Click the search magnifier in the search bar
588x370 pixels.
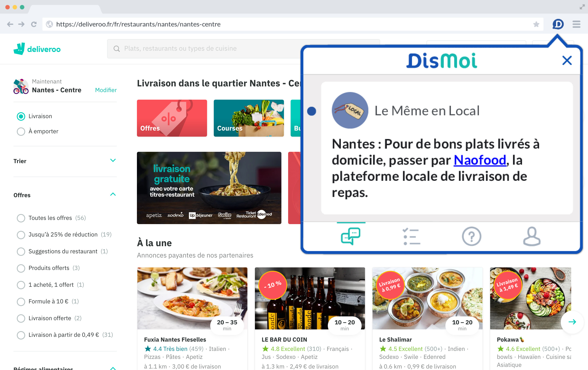[x=117, y=49]
